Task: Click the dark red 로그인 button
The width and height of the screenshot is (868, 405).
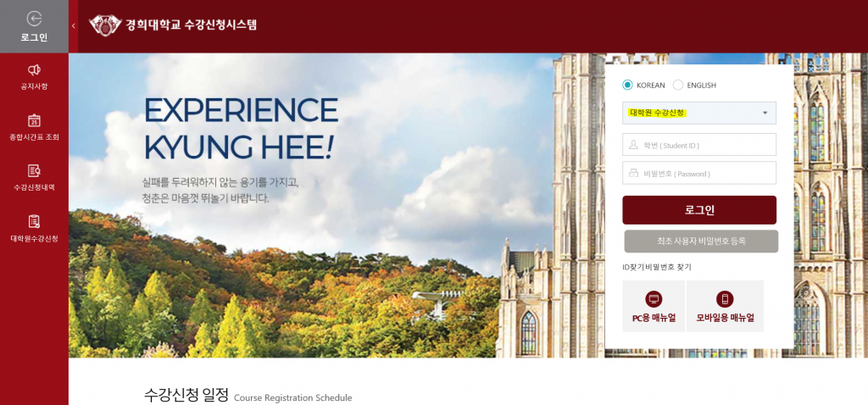Action: (699, 210)
